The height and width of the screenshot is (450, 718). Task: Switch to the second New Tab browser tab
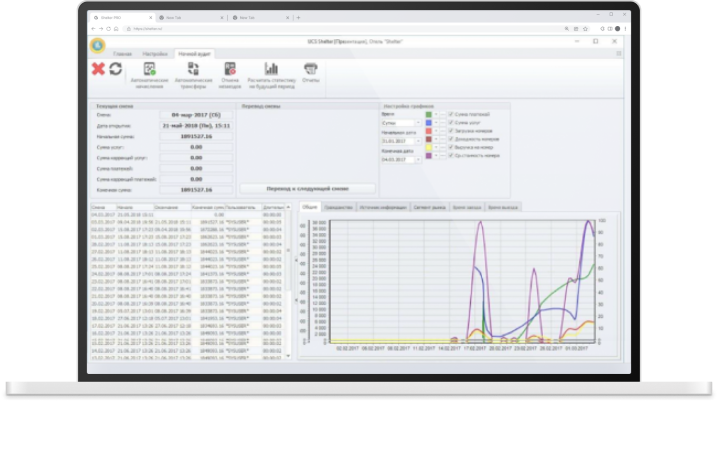coord(260,17)
